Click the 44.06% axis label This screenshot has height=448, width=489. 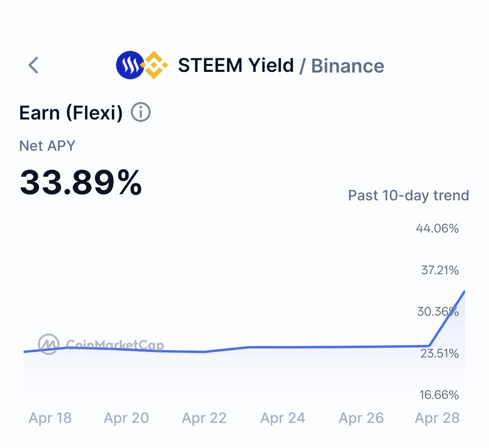437,229
